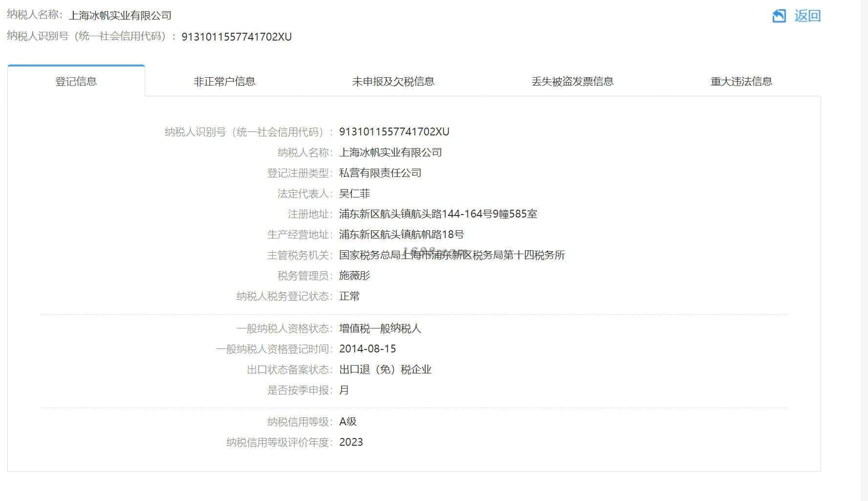Click the header company name 上海冰帆实业有限公司
Viewport: 868px width, 501px height.
(120, 16)
